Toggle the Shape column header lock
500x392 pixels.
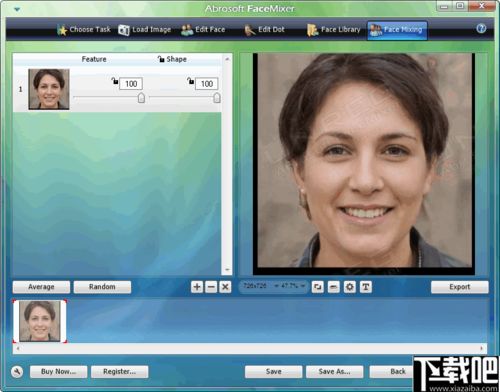click(161, 59)
